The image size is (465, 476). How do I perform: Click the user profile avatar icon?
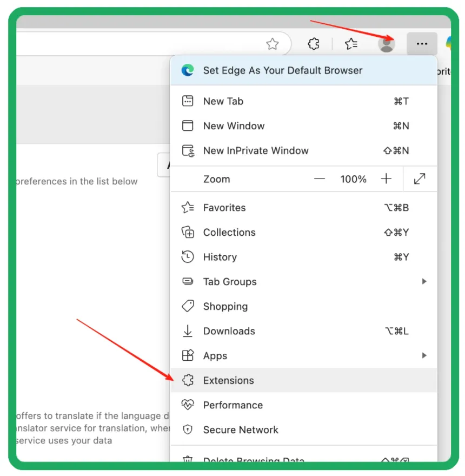(386, 44)
